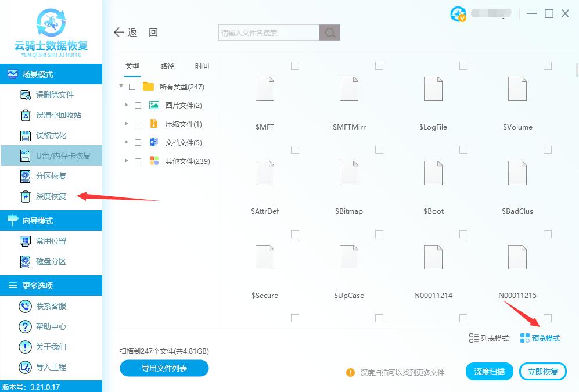Tick the checkbox for $Bitmap
579x392 pixels.
click(379, 150)
